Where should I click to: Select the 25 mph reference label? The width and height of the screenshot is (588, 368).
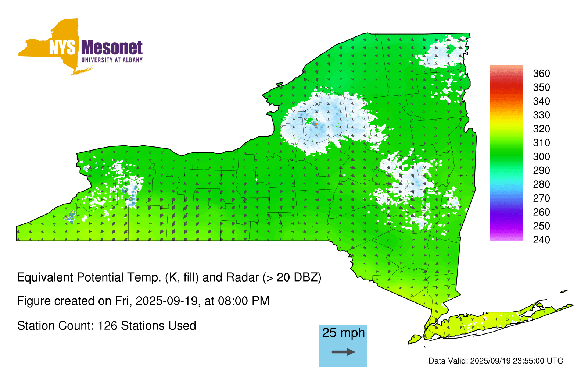coord(343,333)
